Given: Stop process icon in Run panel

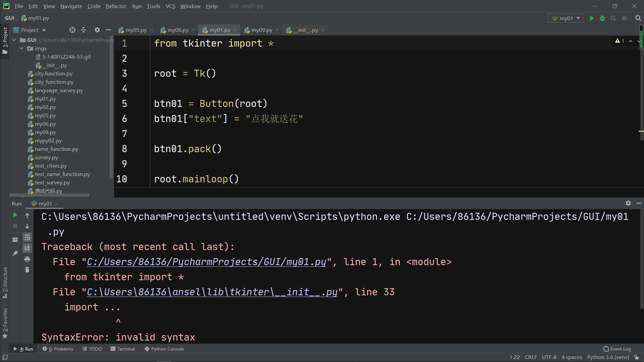Looking at the screenshot, I should click(x=15, y=226).
